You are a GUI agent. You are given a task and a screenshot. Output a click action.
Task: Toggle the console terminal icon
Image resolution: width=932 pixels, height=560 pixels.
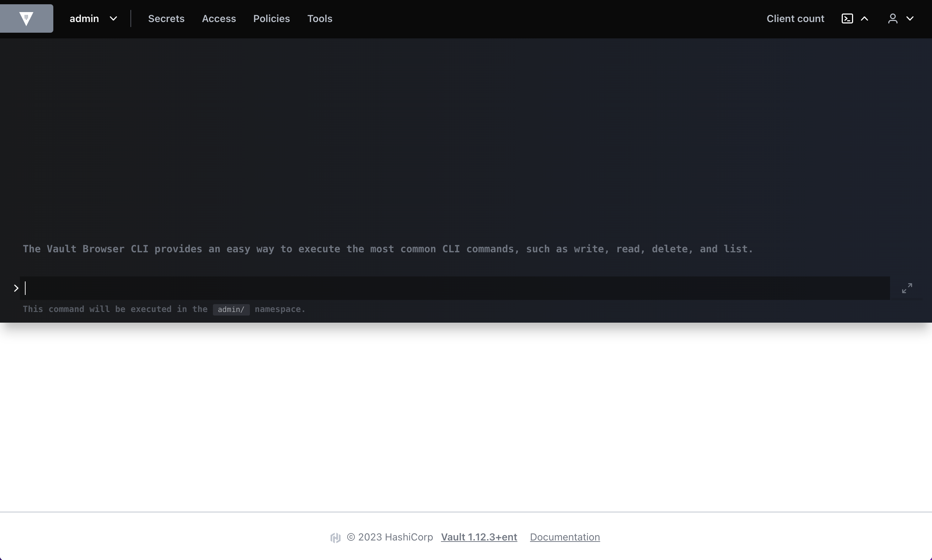pyautogui.click(x=847, y=18)
